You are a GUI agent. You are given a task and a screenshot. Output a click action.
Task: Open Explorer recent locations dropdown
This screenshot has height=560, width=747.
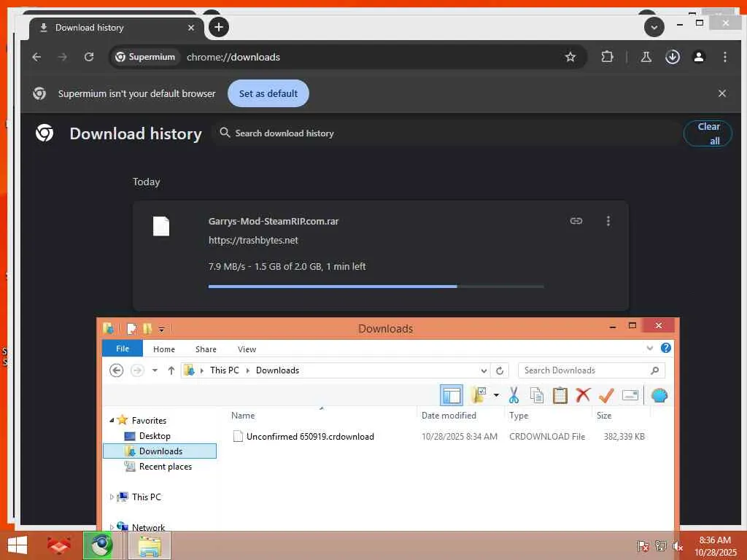[x=155, y=370]
